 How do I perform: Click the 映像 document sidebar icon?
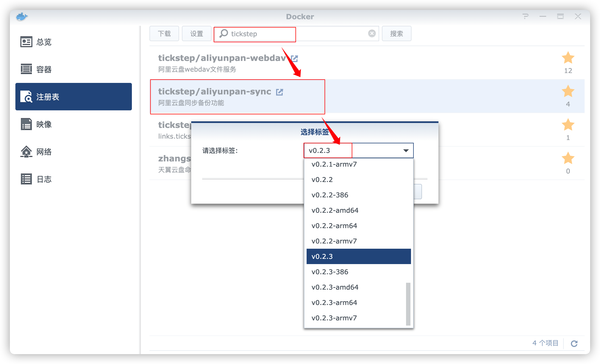coord(26,124)
